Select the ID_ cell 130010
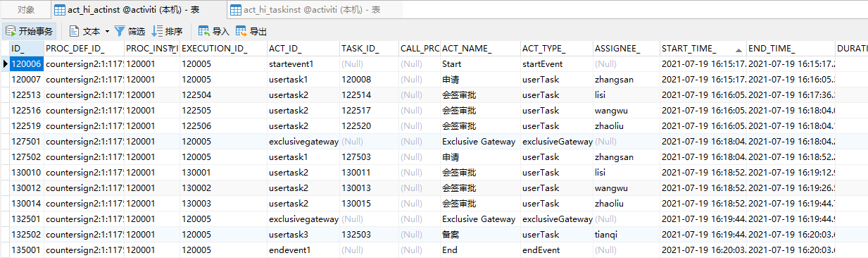 click(26, 172)
